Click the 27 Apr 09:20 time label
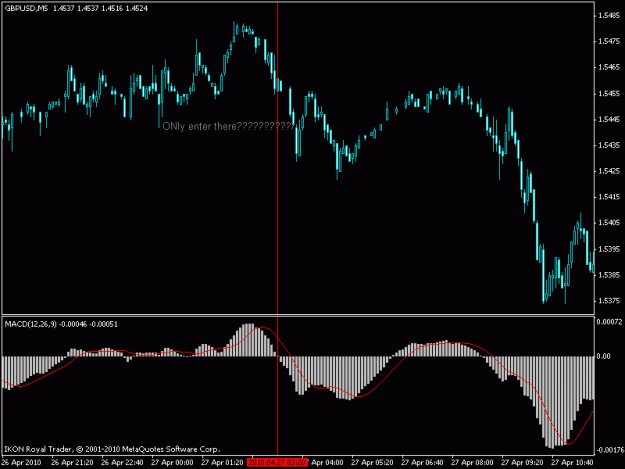Viewport: 625px width, 469px height. pos(522,463)
